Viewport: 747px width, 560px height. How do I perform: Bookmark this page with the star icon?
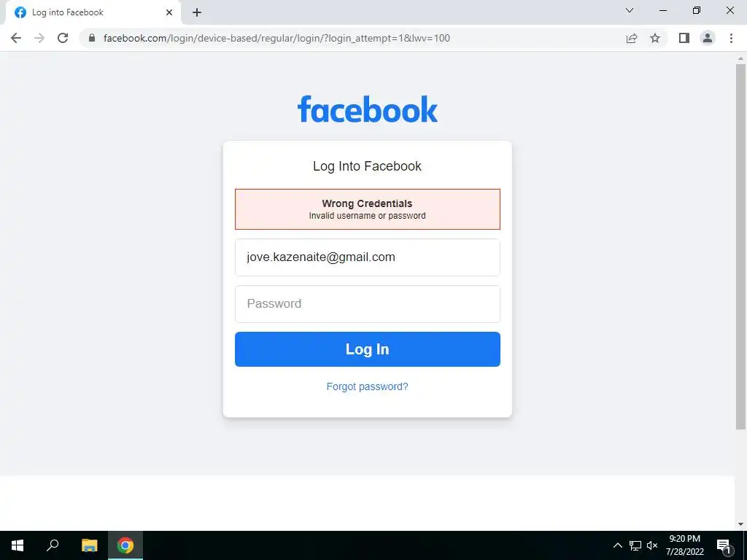tap(655, 38)
